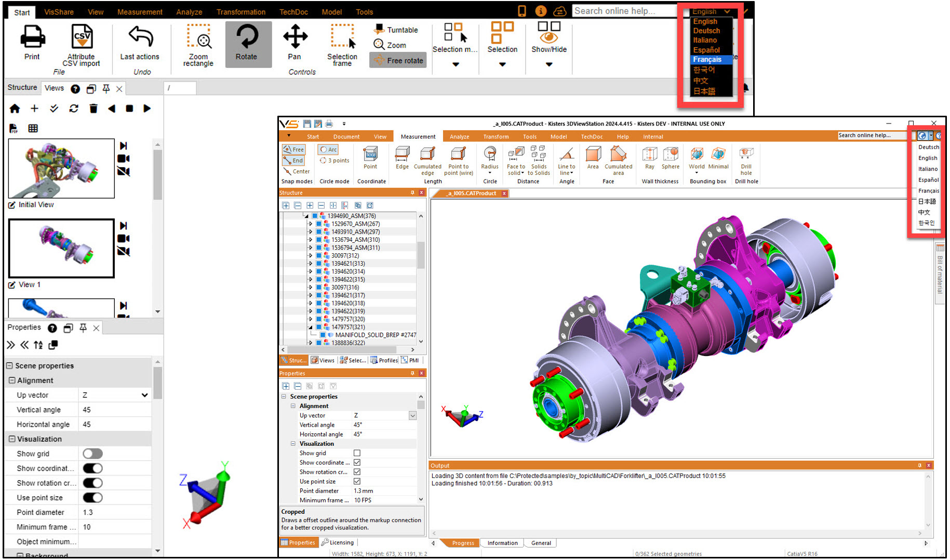
Task: Click the info icon in top bar
Action: [541, 11]
